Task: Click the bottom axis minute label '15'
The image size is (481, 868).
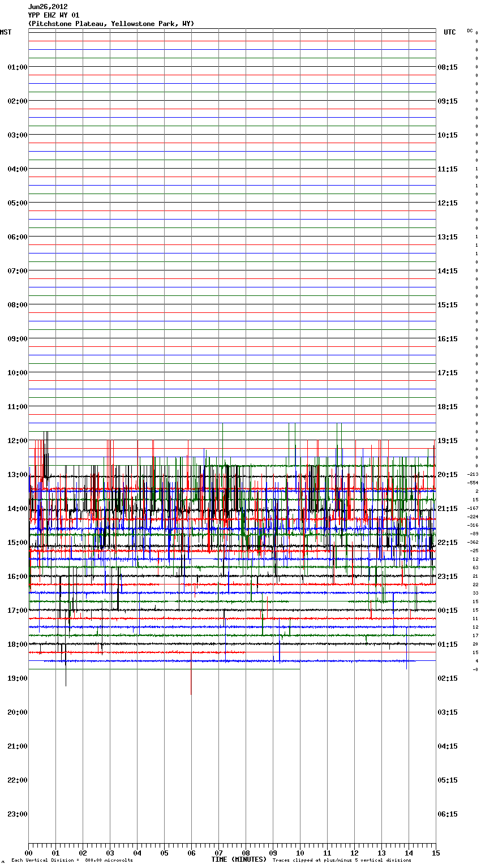Action: [436, 853]
